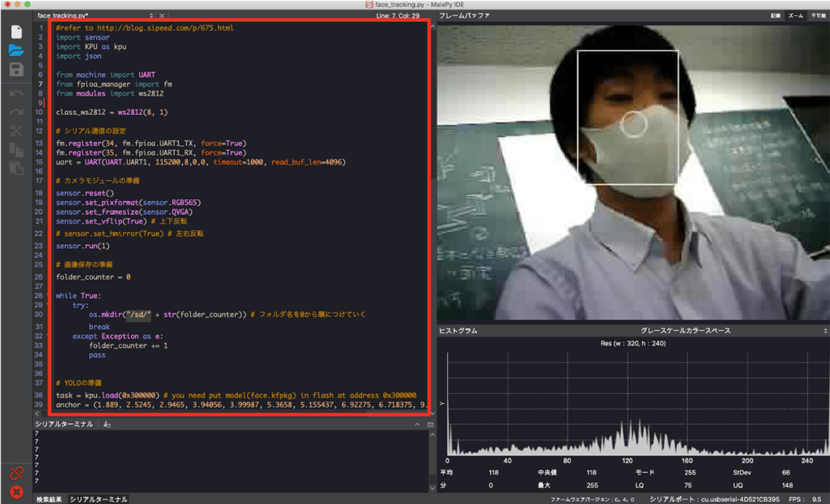Click the 'folder_counter = 0' line
Screen dimensions: 830x504
93,277
